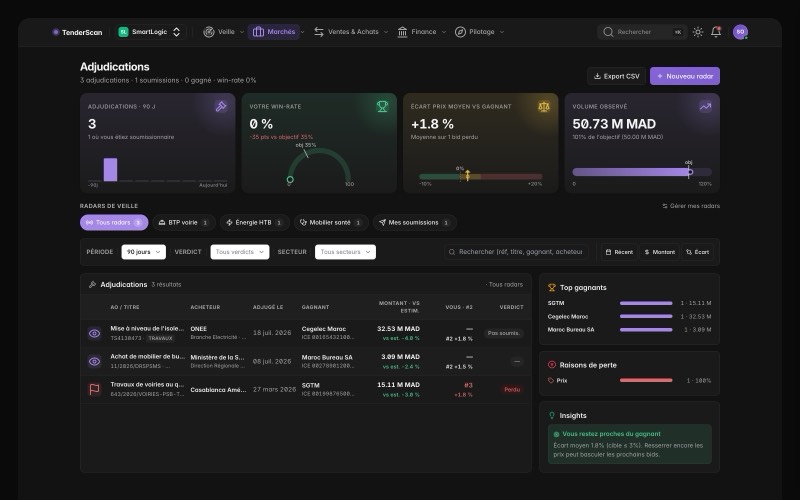Open the notifications bell

pyautogui.click(x=716, y=32)
